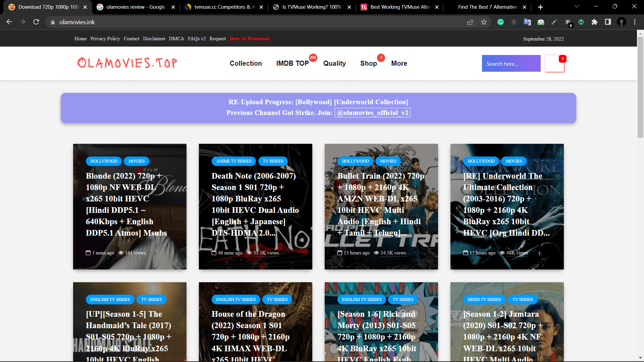Expand the tab search chevron
The width and height of the screenshot is (644, 362).
tap(577, 6)
